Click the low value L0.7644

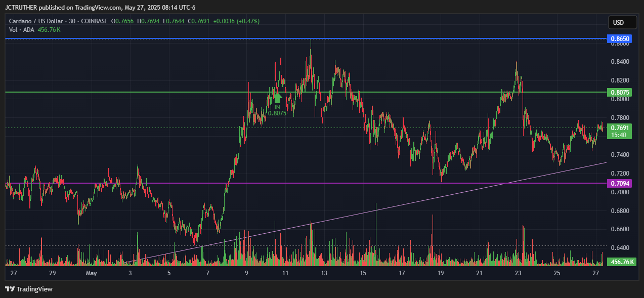pyautogui.click(x=173, y=21)
